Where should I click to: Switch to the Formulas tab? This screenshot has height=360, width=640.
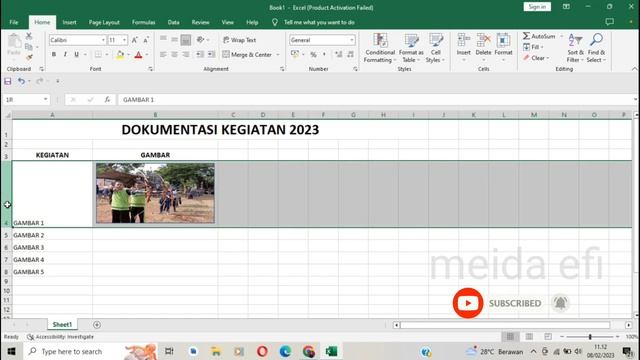click(x=143, y=22)
